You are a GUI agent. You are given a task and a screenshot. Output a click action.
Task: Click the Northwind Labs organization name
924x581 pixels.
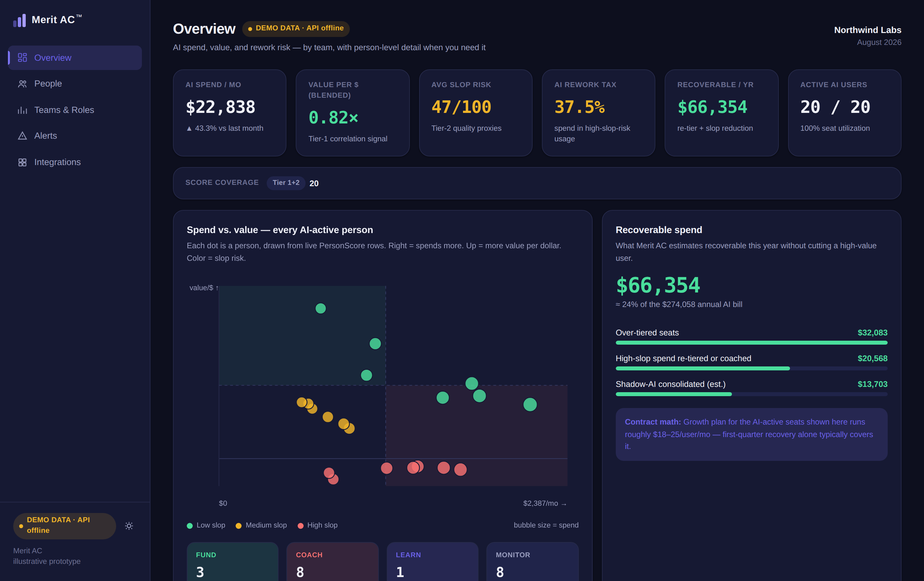[868, 30]
